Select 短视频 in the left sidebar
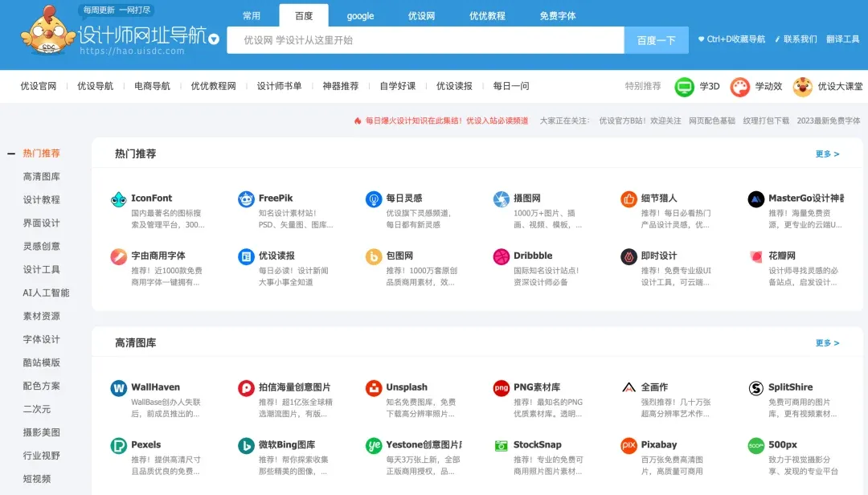868x495 pixels. (37, 479)
